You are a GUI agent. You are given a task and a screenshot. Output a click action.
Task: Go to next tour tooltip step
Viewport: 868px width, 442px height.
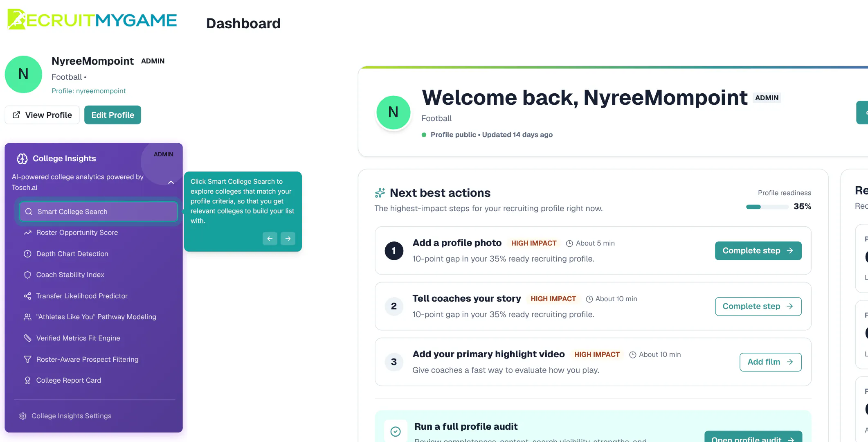288,239
